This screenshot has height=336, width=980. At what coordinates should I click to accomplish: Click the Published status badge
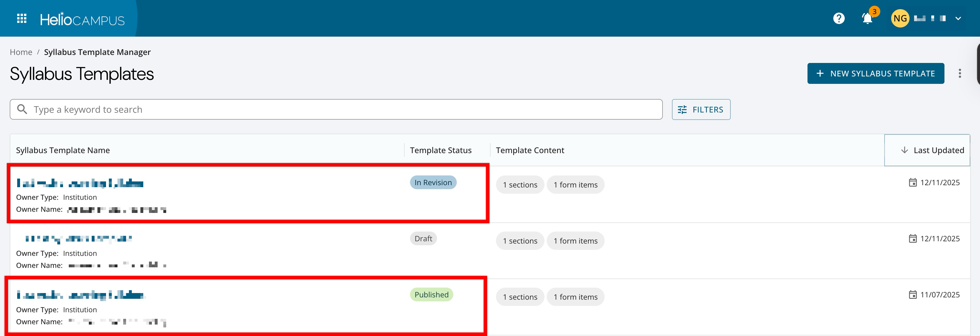(x=432, y=295)
